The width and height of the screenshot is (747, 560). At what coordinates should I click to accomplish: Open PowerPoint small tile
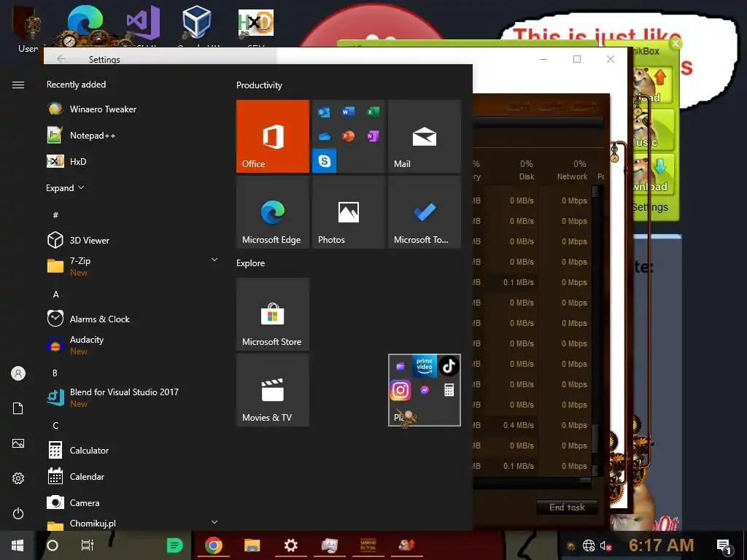348,136
